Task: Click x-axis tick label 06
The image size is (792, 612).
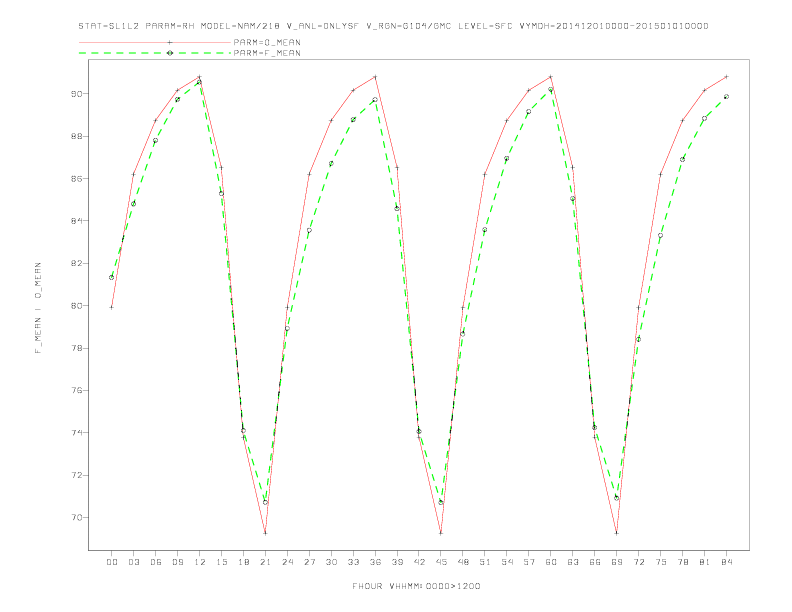Action: coord(156,562)
